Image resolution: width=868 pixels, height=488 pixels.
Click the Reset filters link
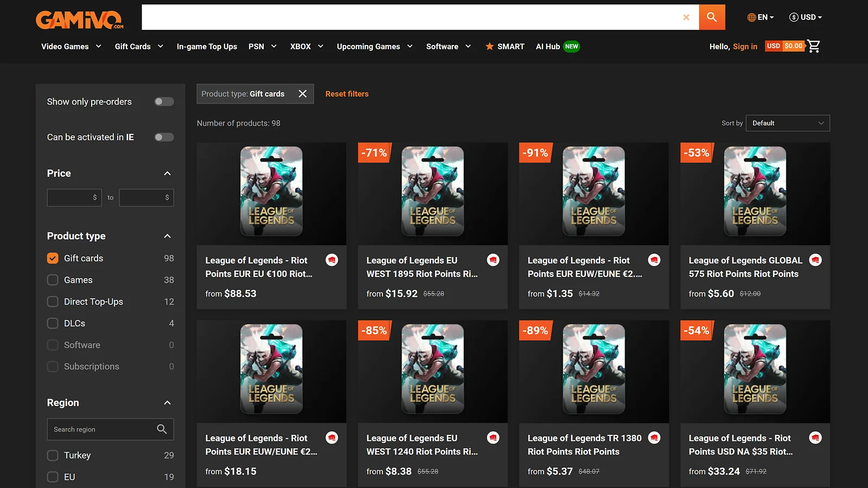(347, 94)
